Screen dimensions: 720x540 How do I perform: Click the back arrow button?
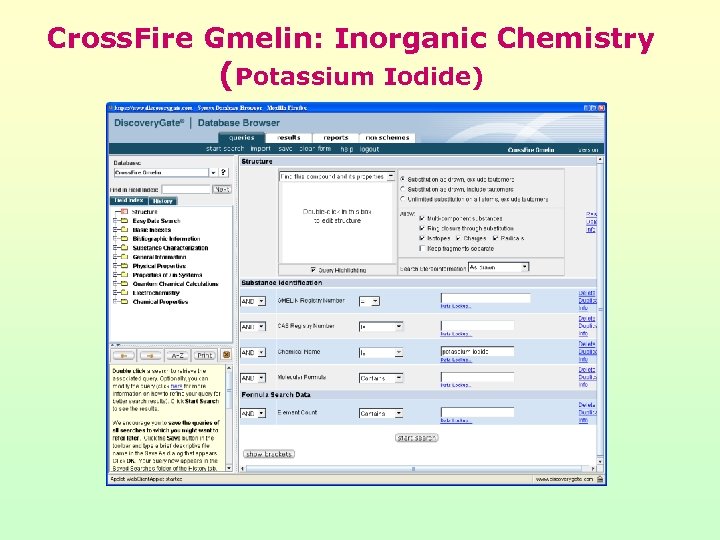coord(124,355)
